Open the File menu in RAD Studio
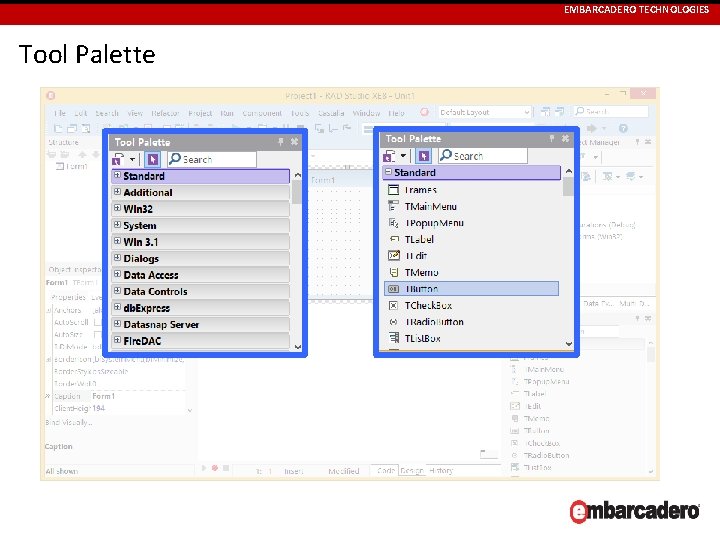The height and width of the screenshot is (540, 720). [x=60, y=113]
